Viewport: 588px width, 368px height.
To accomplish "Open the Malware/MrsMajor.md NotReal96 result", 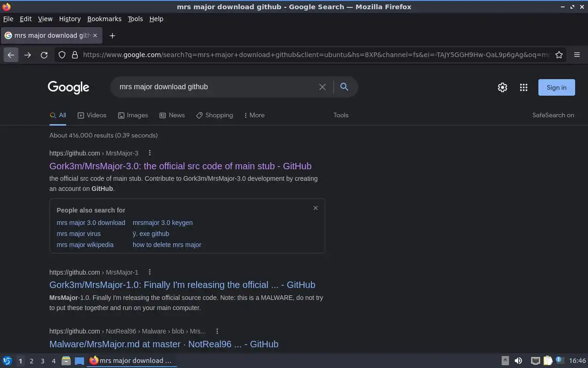I will [164, 344].
